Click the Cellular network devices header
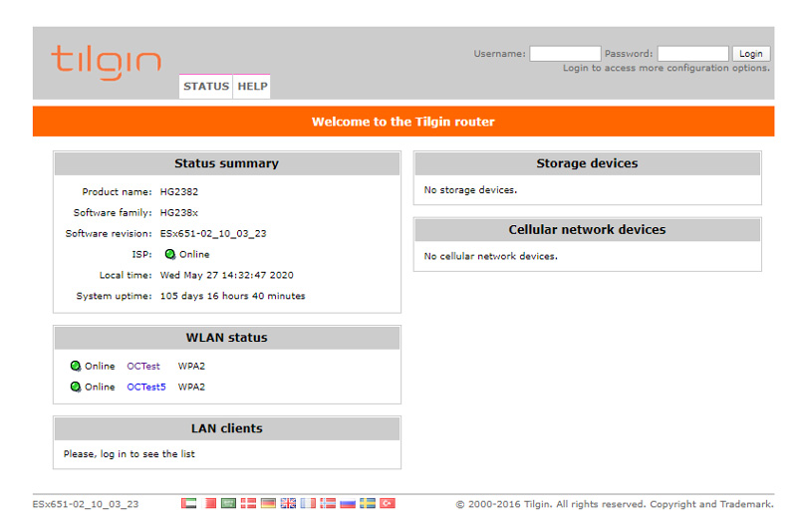Image resolution: width=801 pixels, height=532 pixels. tap(587, 230)
